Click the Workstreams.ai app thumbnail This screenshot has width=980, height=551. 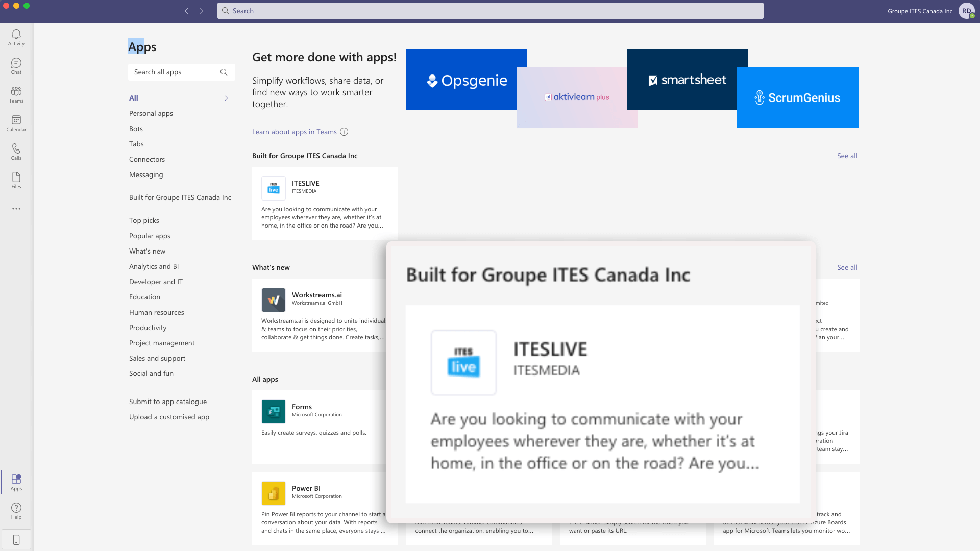[273, 299]
